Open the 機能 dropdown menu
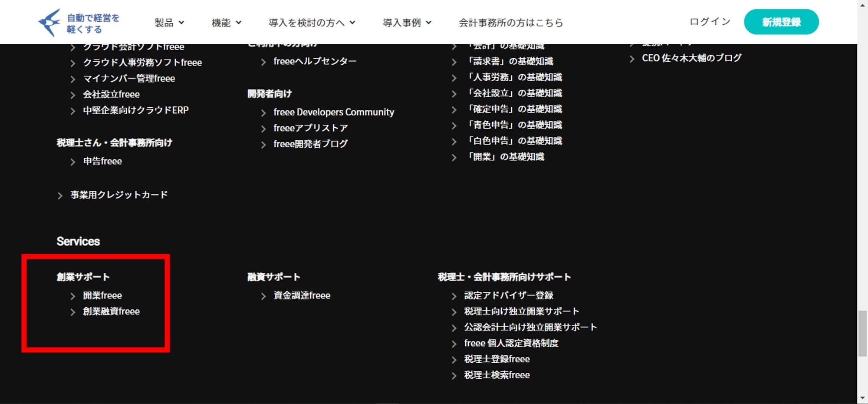 [x=226, y=23]
